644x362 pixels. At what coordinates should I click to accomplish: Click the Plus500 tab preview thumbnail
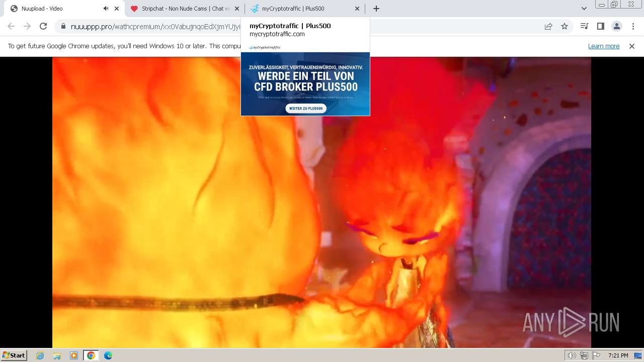pyautogui.click(x=305, y=79)
